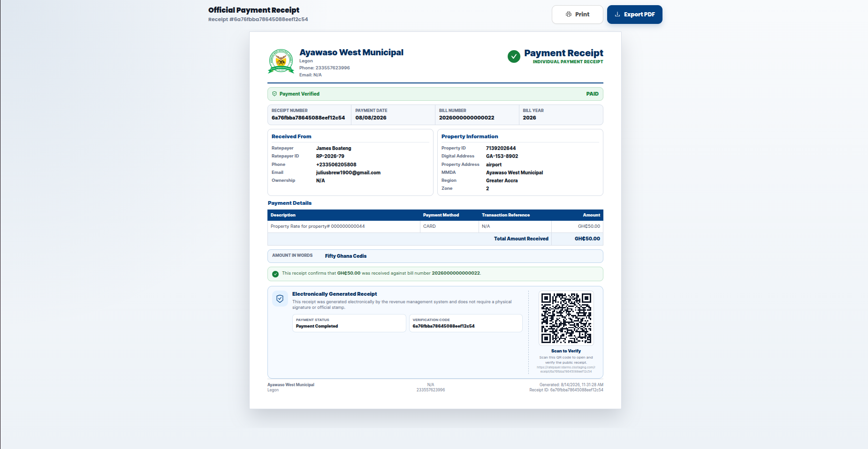Click the shield icon beside Electronically Generated Receipt
Viewport: 868px width, 449px height.
tap(280, 299)
